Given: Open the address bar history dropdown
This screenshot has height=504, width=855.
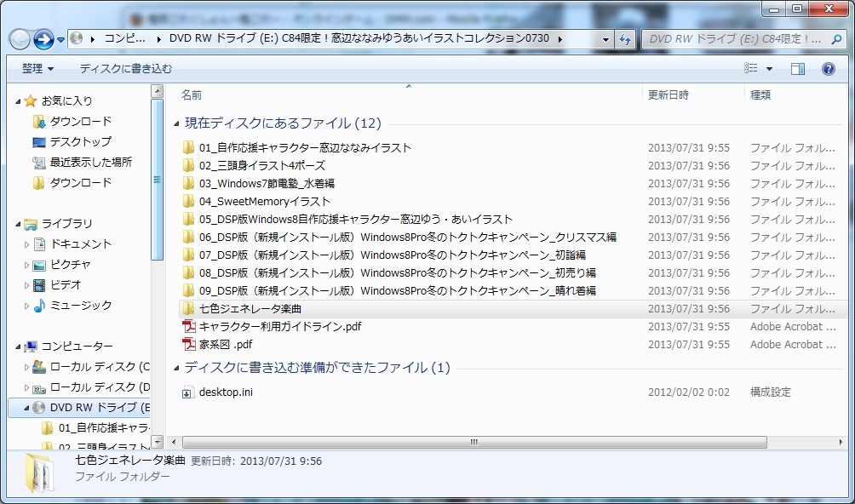Looking at the screenshot, I should [x=605, y=39].
